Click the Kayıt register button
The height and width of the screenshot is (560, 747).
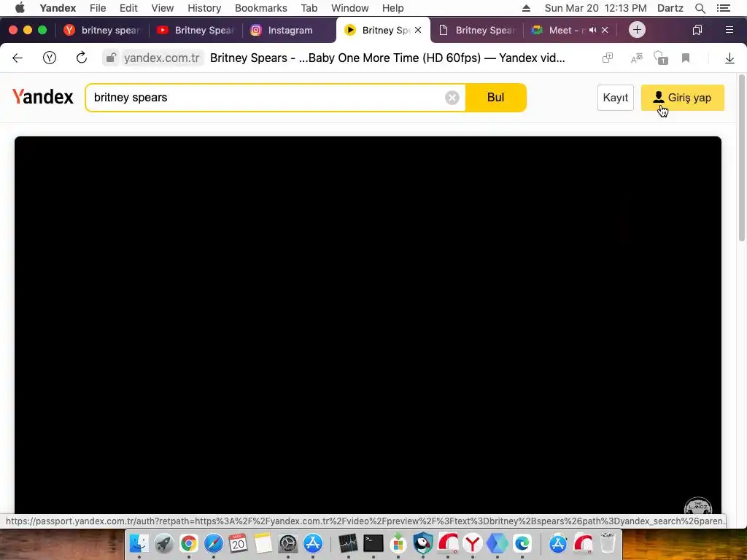(616, 98)
